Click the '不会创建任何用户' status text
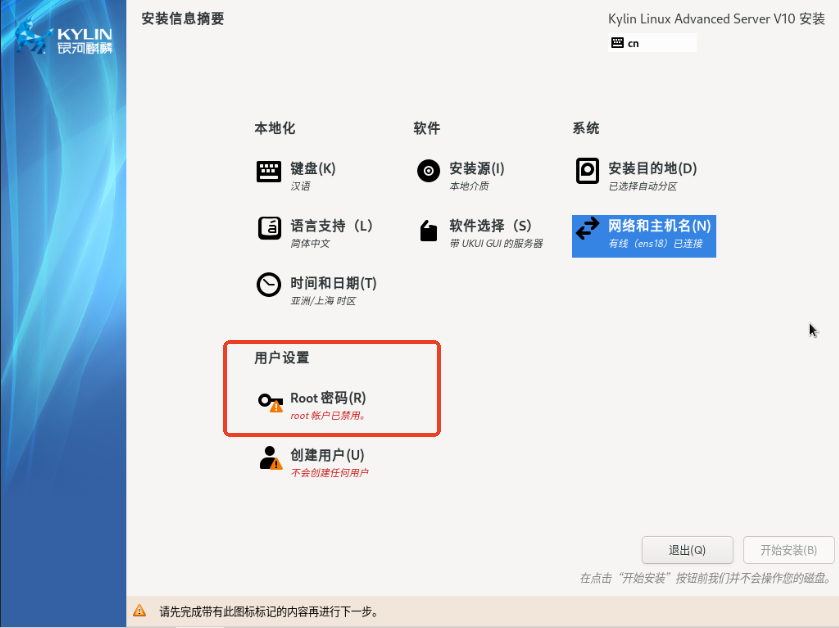The width and height of the screenshot is (839, 628). click(x=330, y=473)
